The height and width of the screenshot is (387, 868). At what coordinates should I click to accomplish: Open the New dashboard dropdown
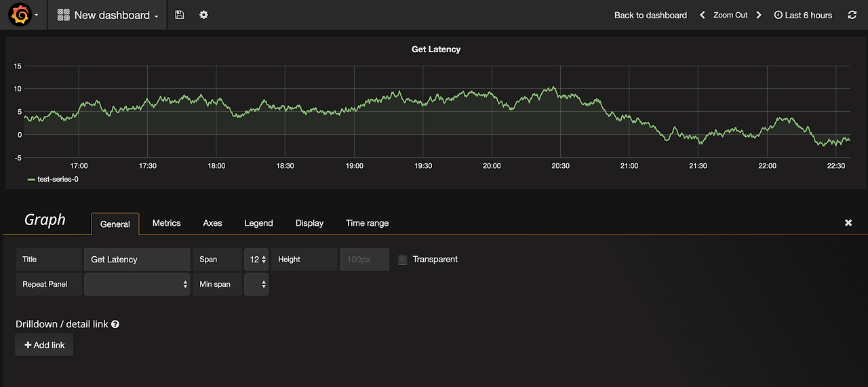pos(108,15)
